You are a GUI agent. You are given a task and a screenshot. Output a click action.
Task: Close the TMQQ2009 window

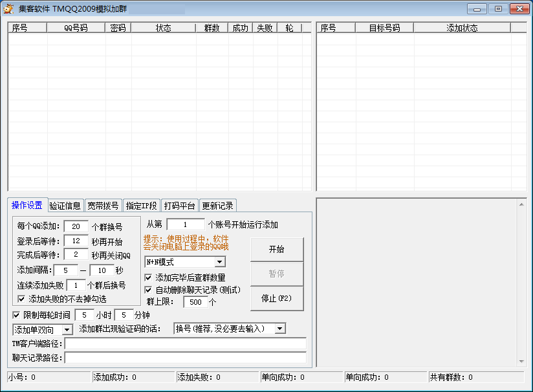tap(519, 9)
